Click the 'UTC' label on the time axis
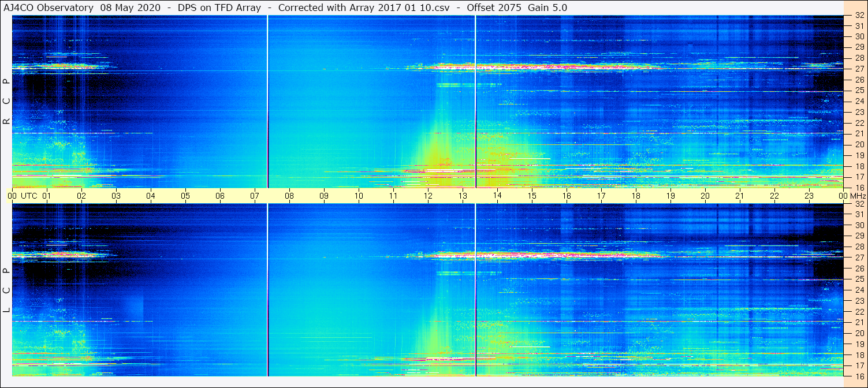This screenshot has width=868, height=388. 29,196
